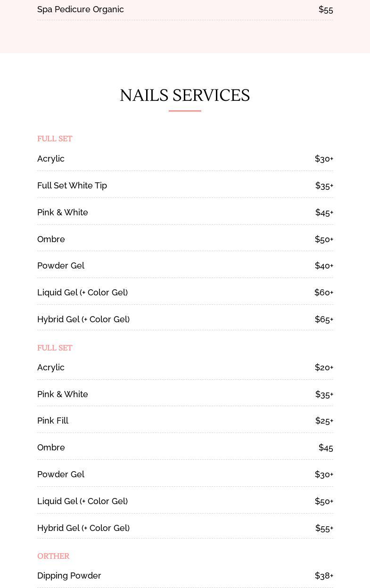This screenshot has width=370, height=588.
Task: Click Powder Gel priced $40+
Action: point(61,266)
